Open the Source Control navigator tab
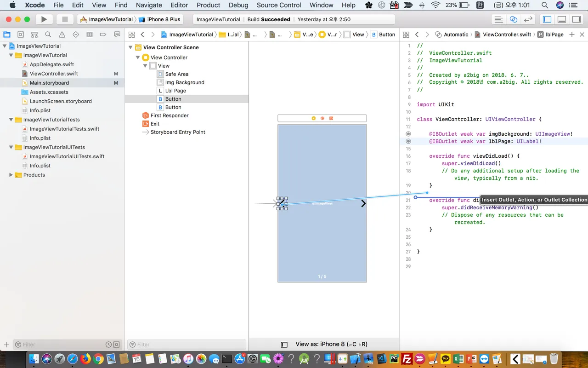The height and width of the screenshot is (368, 588). point(21,34)
